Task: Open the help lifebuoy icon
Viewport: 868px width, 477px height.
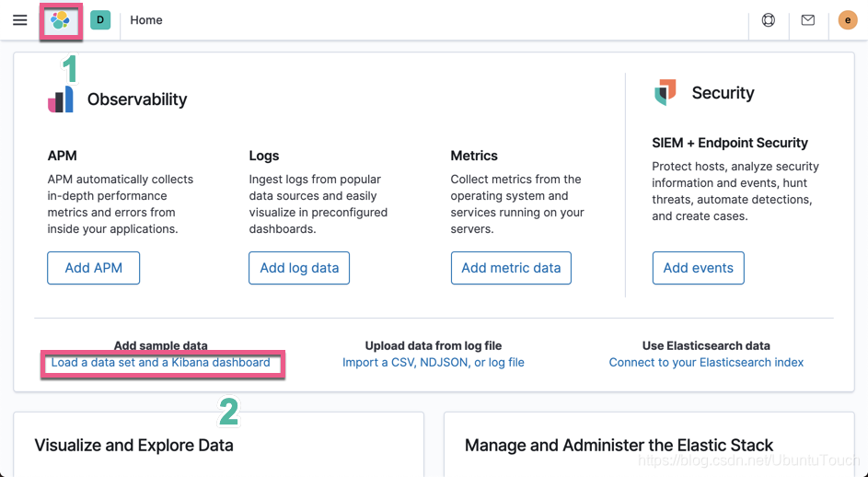Action: tap(769, 20)
